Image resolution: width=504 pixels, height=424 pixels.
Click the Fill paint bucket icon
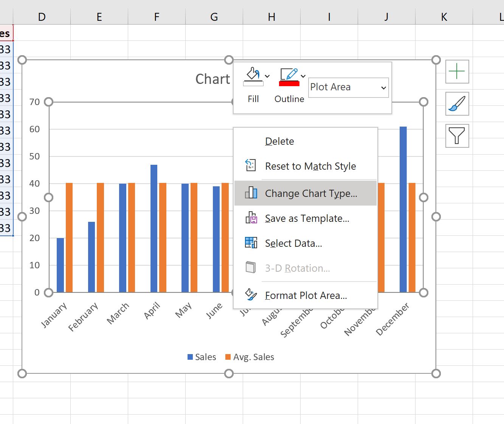[253, 76]
